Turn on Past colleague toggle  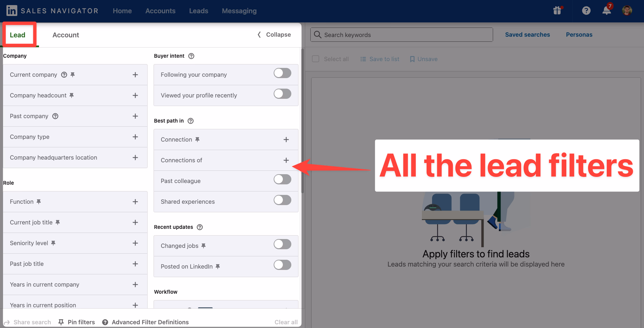tap(282, 179)
